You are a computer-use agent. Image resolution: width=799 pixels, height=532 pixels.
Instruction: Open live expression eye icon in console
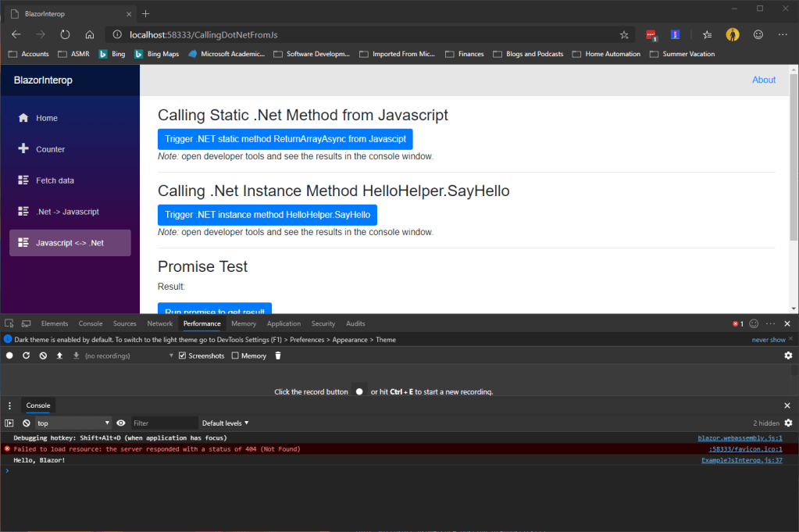point(121,423)
